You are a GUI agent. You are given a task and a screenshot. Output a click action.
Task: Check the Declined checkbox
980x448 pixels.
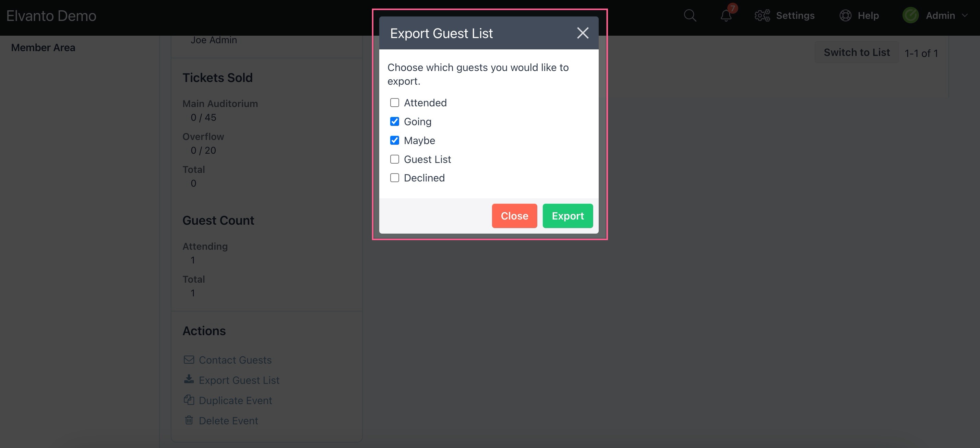[x=395, y=178]
